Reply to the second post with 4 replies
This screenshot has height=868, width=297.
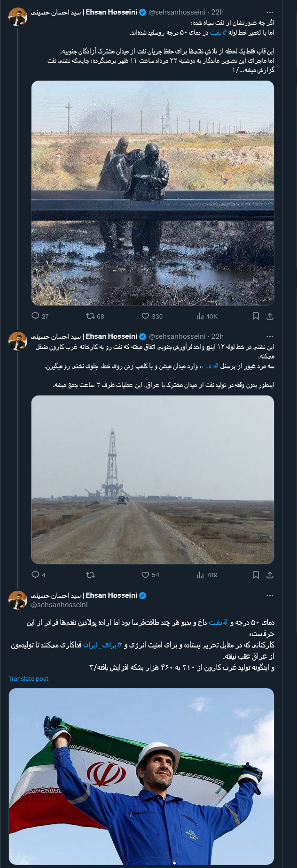click(x=36, y=575)
